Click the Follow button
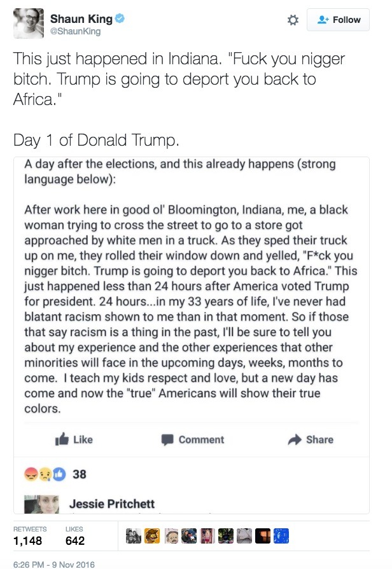The height and width of the screenshot is (569, 392). 338,20
